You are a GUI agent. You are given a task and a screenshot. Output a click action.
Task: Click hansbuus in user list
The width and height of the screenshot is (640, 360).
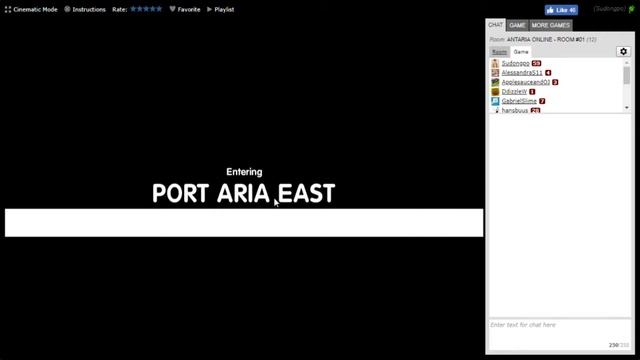pyautogui.click(x=515, y=110)
